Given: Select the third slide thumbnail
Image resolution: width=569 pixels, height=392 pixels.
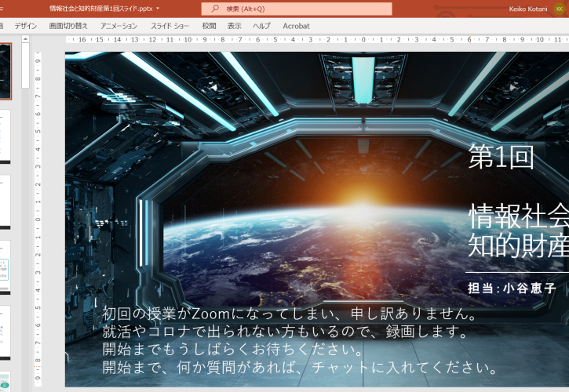Looking at the screenshot, I should [5, 202].
